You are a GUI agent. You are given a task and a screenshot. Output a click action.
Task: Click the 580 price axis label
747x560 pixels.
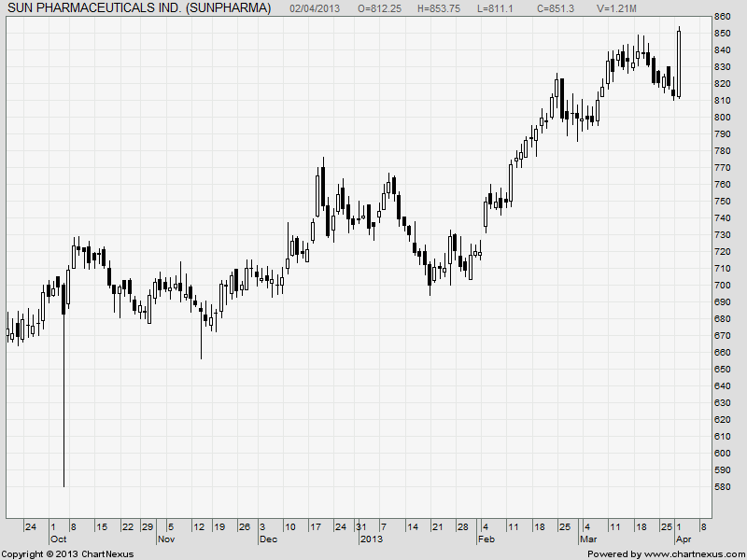[722, 486]
